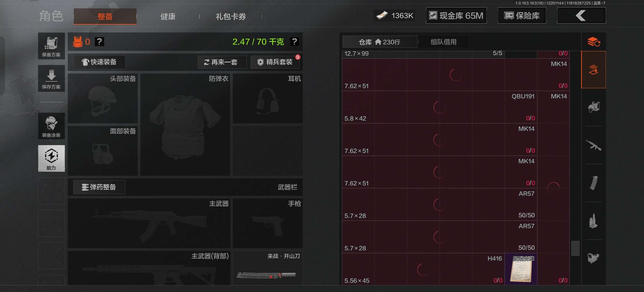Screen dimensions: 644x292
Task: Filter warehouse by helmet and armor icon
Action: tap(593, 107)
